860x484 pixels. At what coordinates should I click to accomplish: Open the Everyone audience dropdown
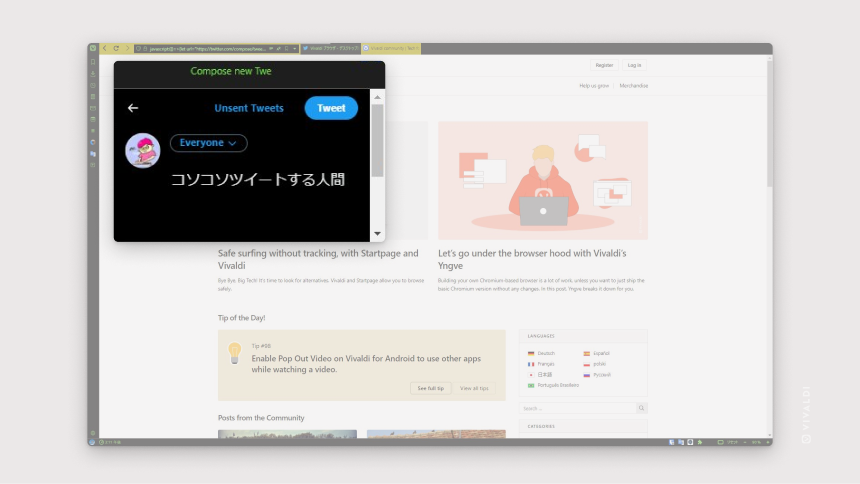[x=208, y=143]
